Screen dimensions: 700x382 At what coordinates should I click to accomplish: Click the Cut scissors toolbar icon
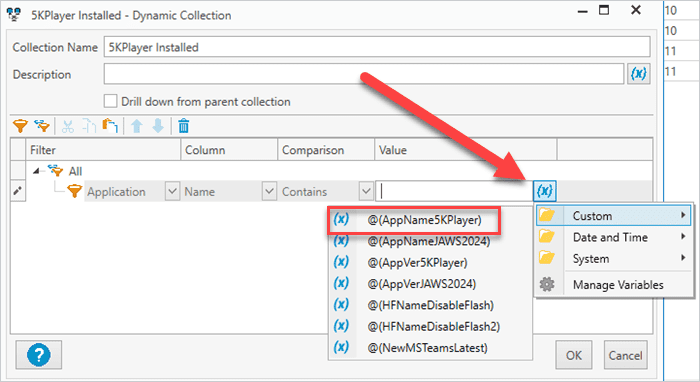[68, 127]
